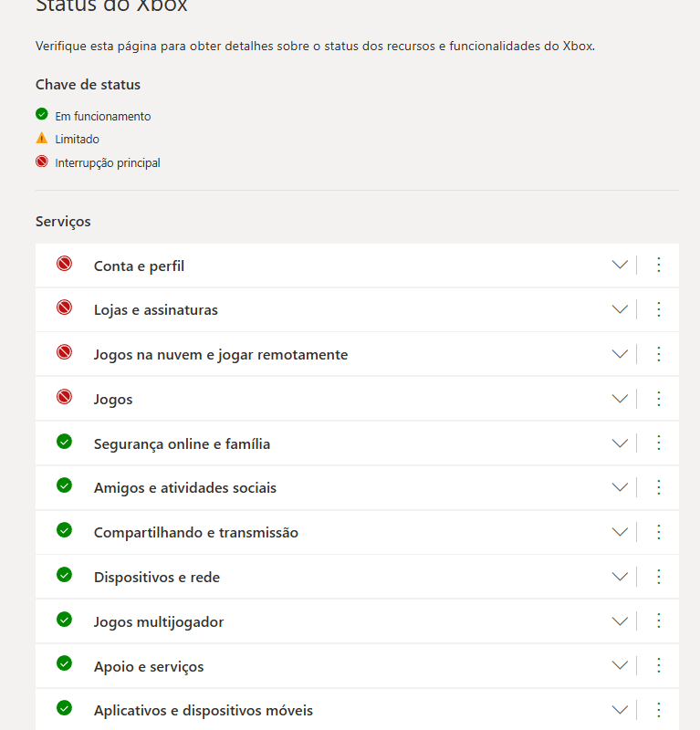The height and width of the screenshot is (730, 700).
Task: Click outage icon beside Jogos na nuvem
Action: pyautogui.click(x=64, y=353)
